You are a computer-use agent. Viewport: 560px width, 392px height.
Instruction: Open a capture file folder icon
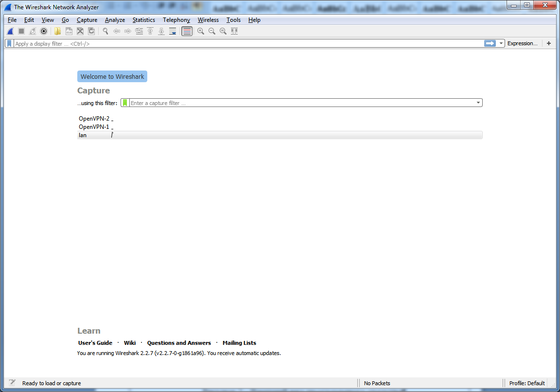[57, 32]
